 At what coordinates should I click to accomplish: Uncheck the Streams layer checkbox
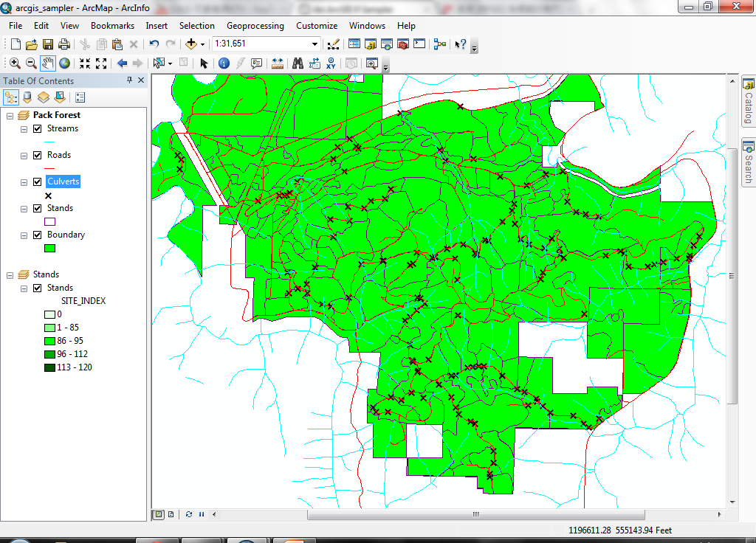[37, 128]
